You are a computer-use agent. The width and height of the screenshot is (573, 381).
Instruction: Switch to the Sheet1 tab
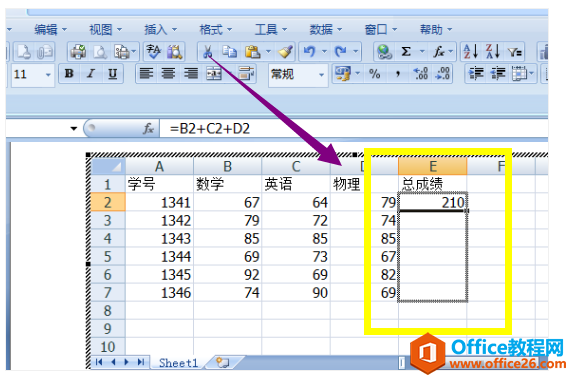pos(178,363)
